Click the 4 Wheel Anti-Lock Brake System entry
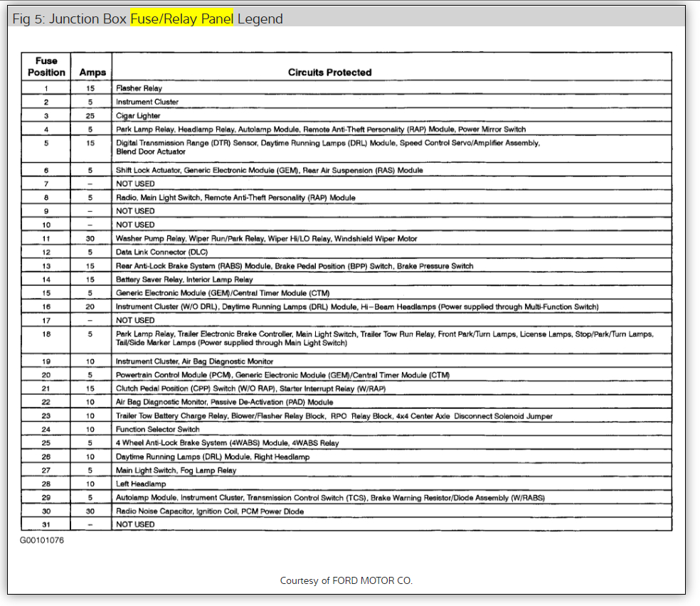 pyautogui.click(x=227, y=443)
